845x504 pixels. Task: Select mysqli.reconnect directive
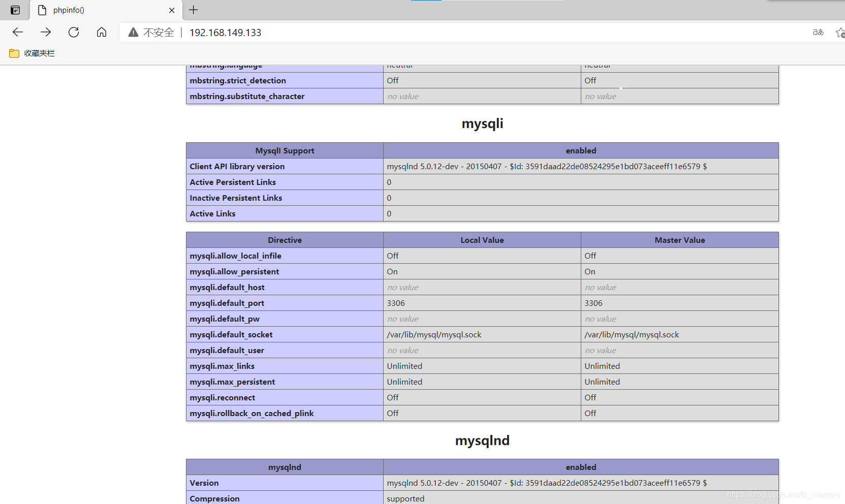click(x=223, y=398)
